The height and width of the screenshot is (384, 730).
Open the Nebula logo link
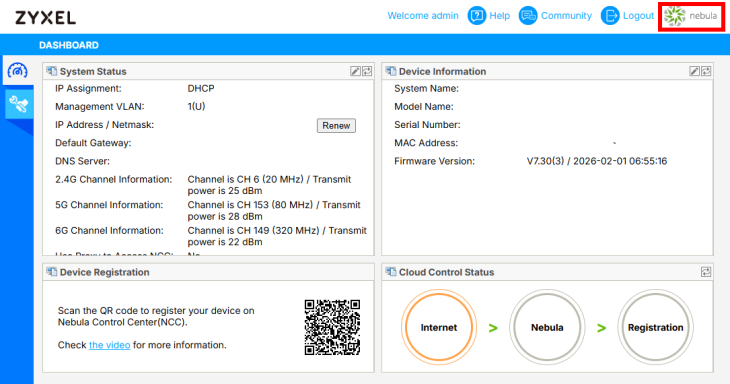click(x=691, y=16)
